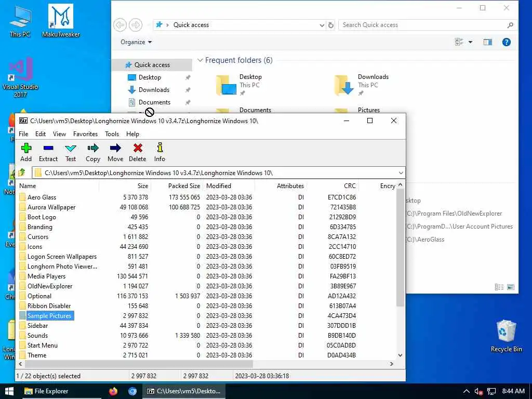Go up one folder level in 7-Zip
532x399 pixels.
coord(22,172)
